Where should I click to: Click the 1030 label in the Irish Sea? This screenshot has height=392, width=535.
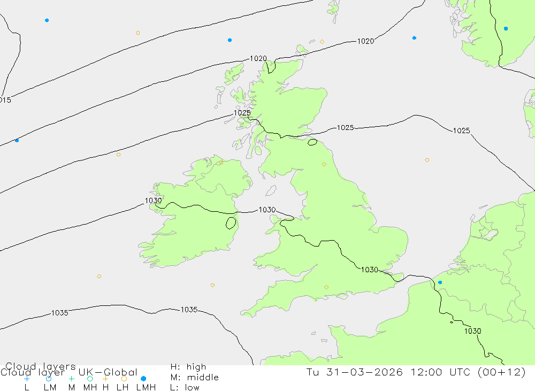coord(267,210)
